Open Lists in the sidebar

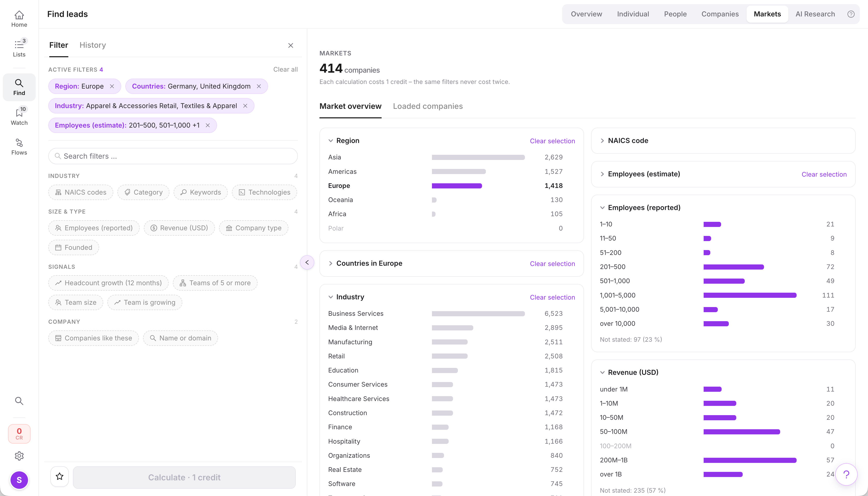click(x=19, y=48)
